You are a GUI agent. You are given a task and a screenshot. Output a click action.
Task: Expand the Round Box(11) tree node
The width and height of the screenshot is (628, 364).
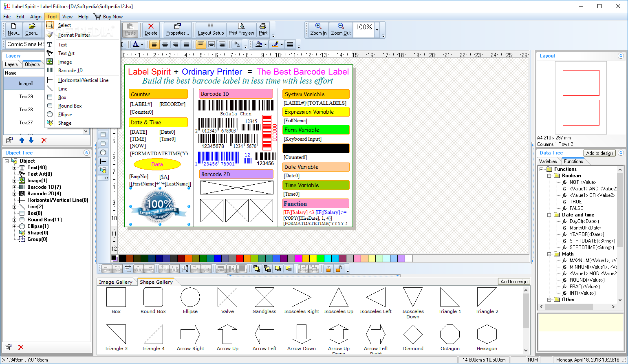[x=15, y=220]
